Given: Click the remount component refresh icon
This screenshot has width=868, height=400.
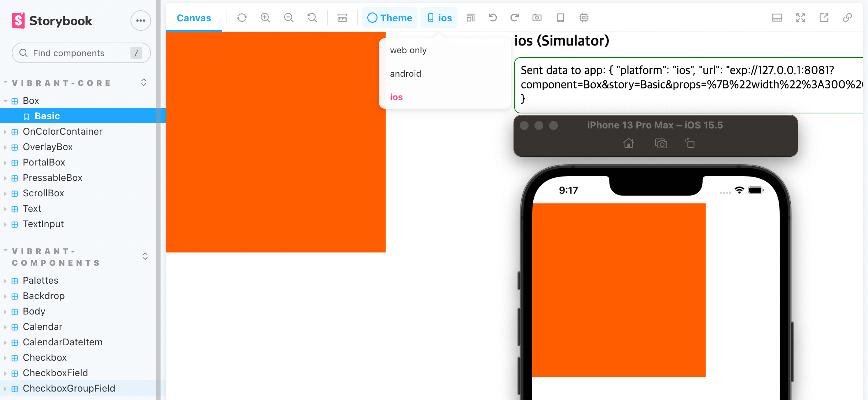Looking at the screenshot, I should point(242,18).
